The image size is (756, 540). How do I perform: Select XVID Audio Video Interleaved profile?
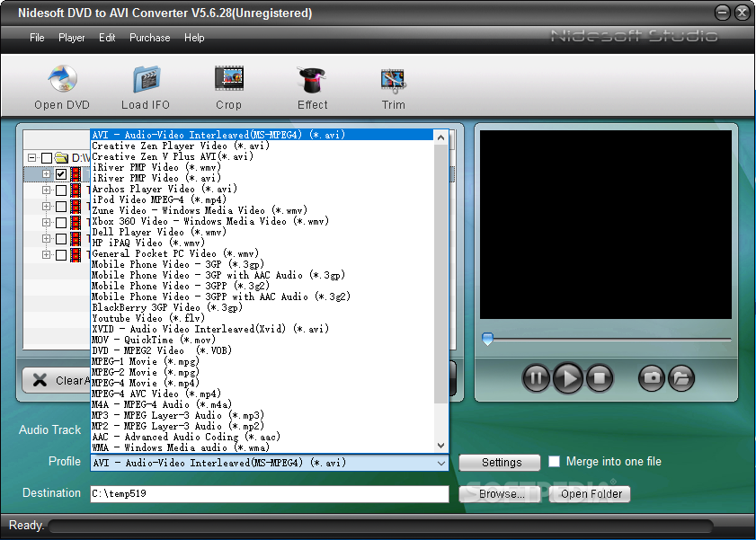click(x=262, y=329)
